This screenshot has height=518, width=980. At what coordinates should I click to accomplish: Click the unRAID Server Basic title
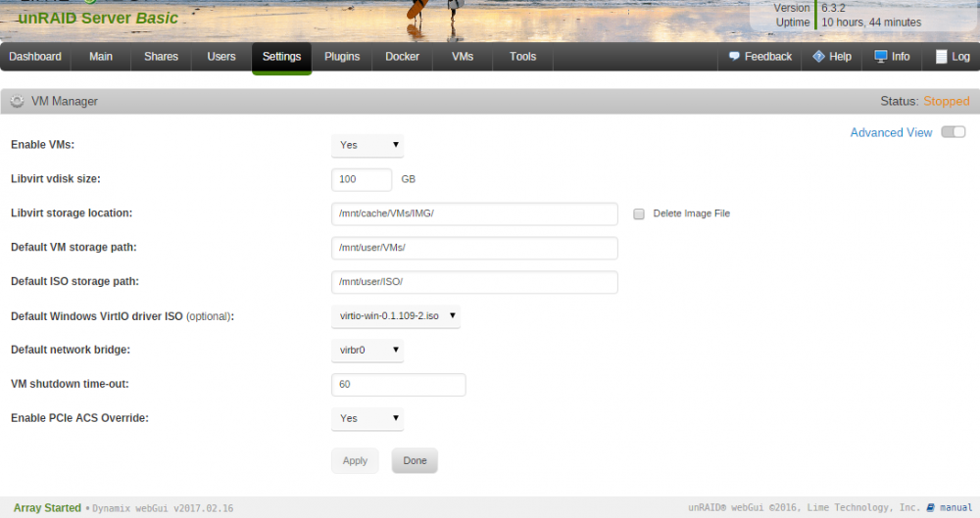pyautogui.click(x=98, y=19)
